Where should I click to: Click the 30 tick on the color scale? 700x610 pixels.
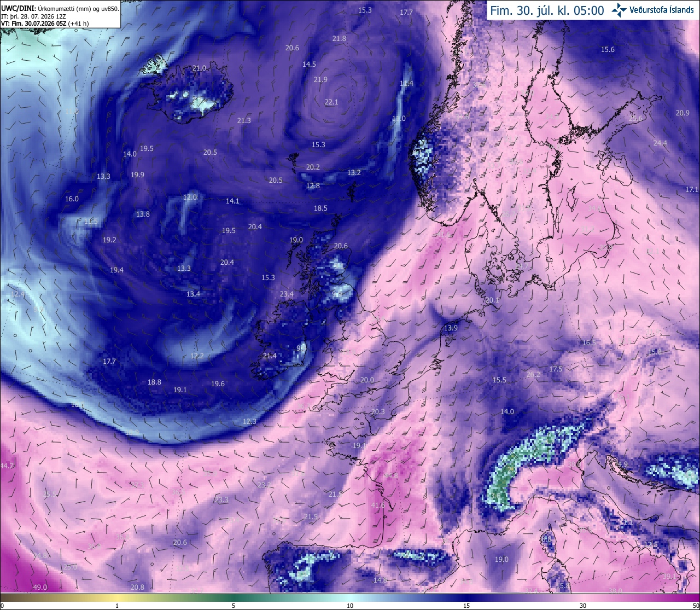pyautogui.click(x=583, y=606)
